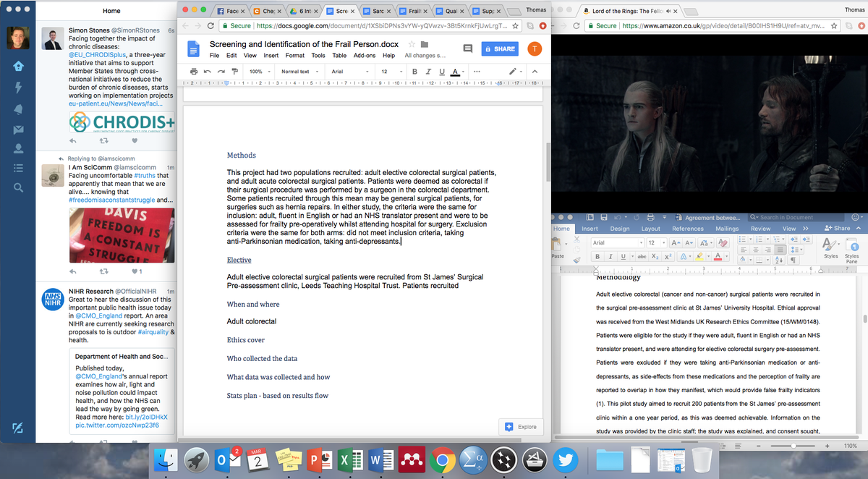Open the Add-ons menu in Google Docs
Screen dimensions: 868x479
365,55
